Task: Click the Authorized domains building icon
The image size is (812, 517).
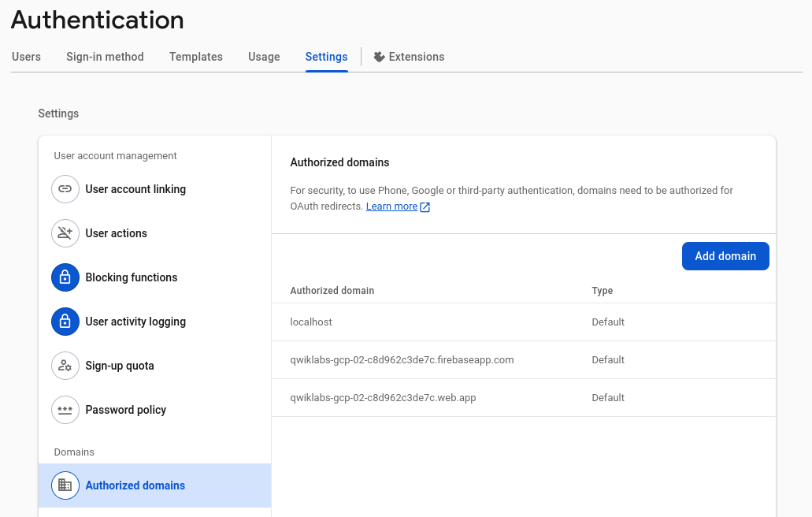Action: click(65, 485)
